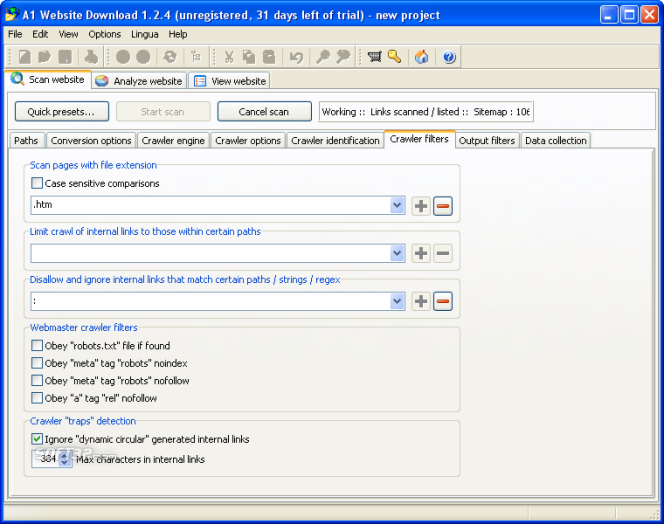The height and width of the screenshot is (524, 664).
Task: Click the Disallow links text field containing a colon
Action: [x=210, y=301]
